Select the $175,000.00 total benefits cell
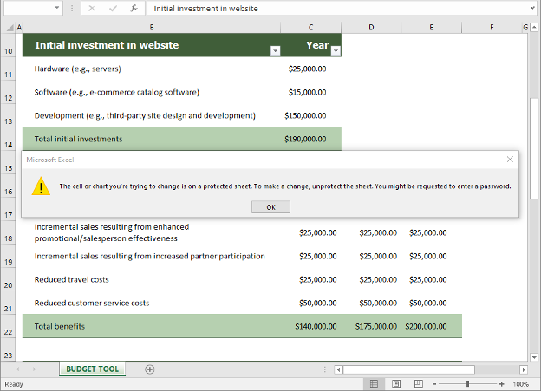Screen dimensions: 541x392 [371, 326]
